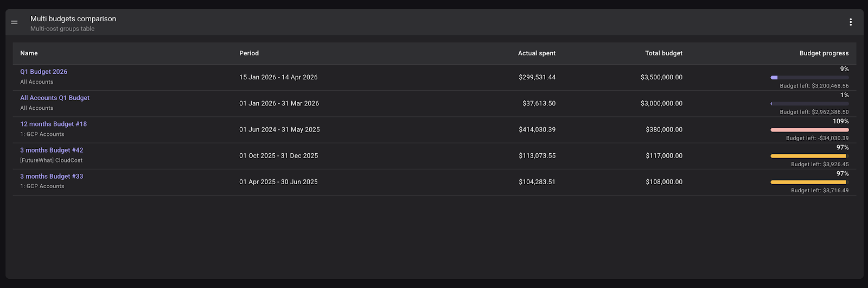Click the 1% progress bar for All Accounts Q1
This screenshot has width=868, height=288.
[x=809, y=104]
